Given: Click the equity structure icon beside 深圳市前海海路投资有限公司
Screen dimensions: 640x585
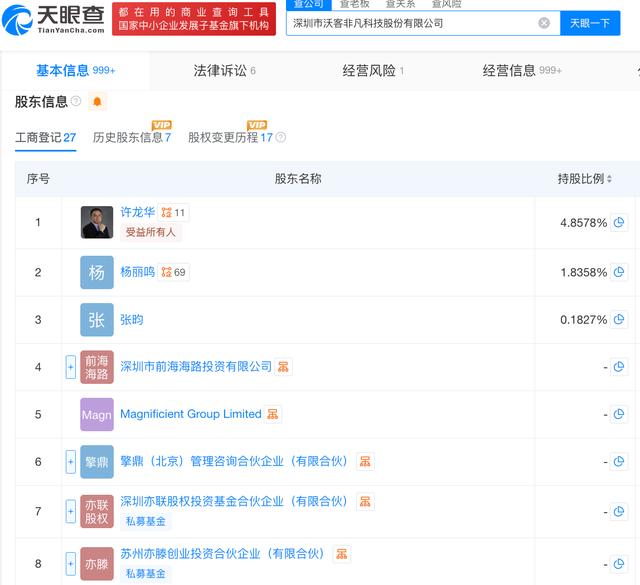Looking at the screenshot, I should (284, 367).
